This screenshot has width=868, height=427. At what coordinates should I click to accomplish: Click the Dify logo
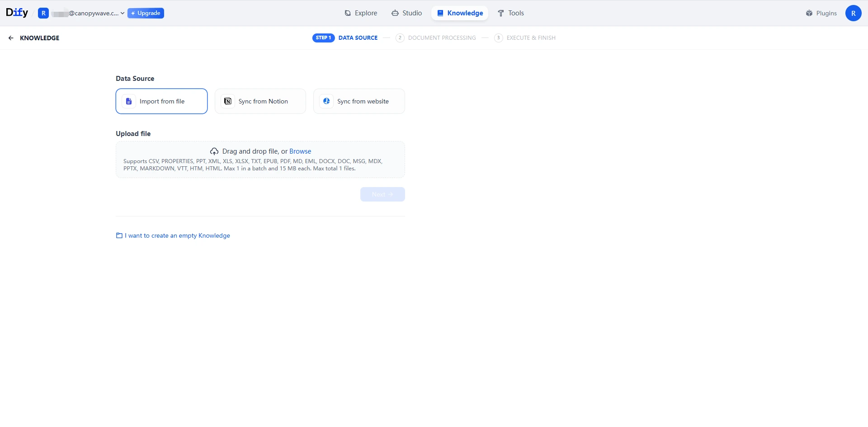pyautogui.click(x=17, y=13)
